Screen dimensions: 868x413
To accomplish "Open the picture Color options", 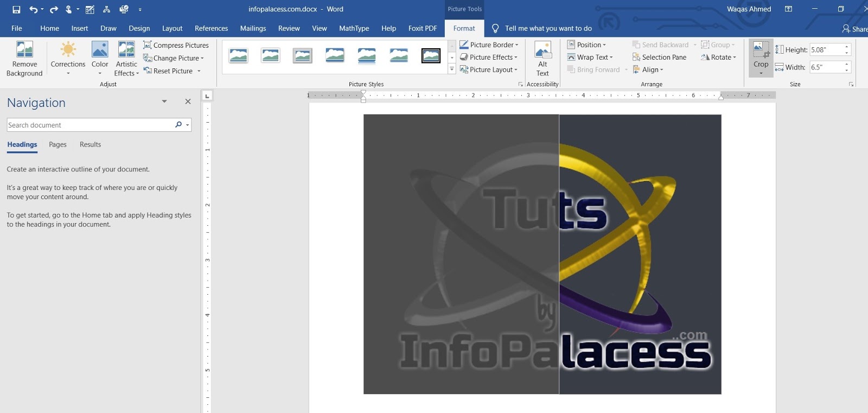I will point(100,59).
